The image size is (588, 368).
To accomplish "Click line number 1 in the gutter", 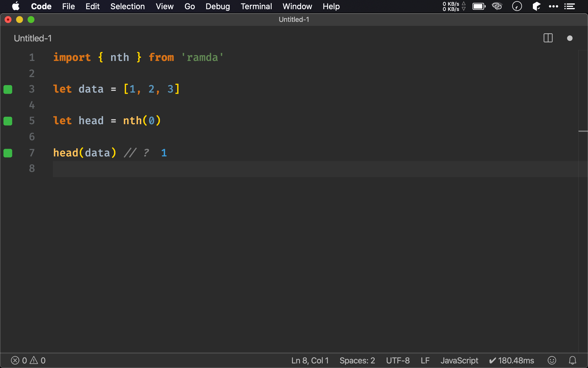I will [32, 57].
